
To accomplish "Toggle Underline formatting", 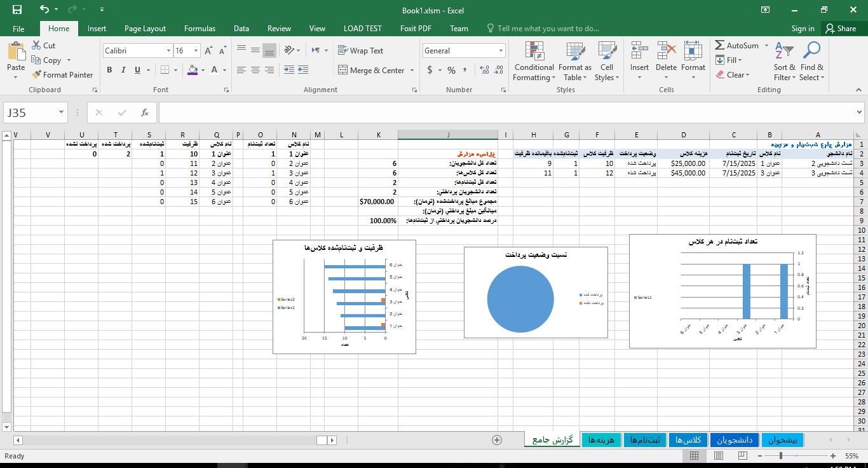I will [137, 70].
